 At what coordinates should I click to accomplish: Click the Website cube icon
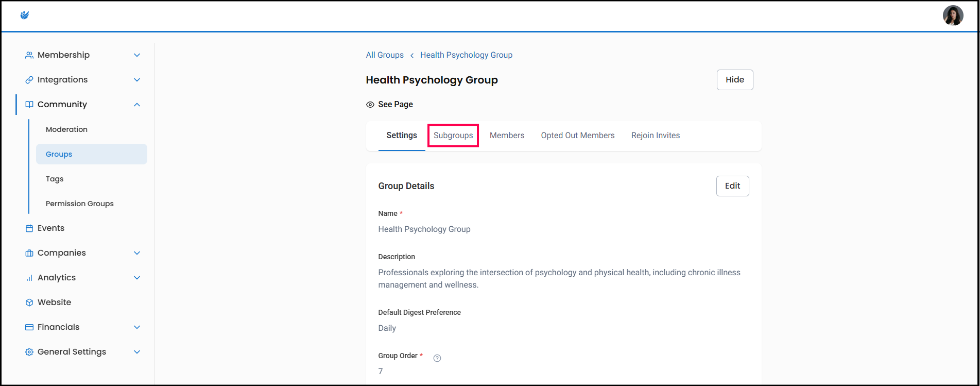(x=29, y=303)
